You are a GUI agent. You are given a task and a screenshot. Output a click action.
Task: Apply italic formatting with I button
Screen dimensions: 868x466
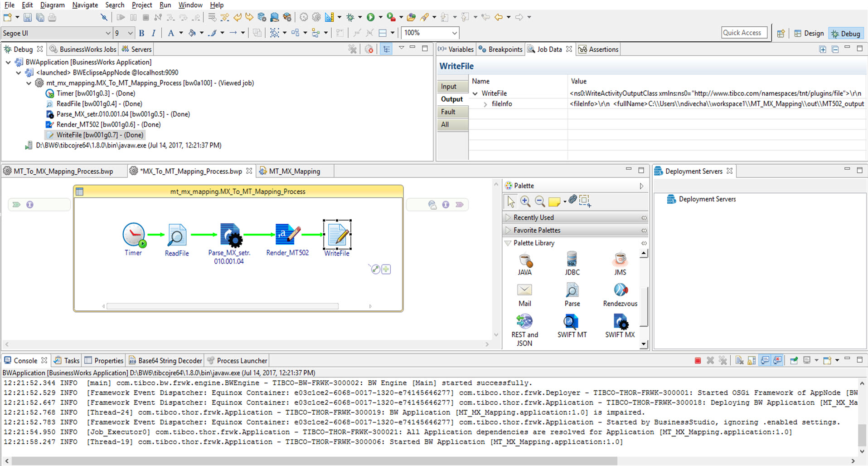[154, 33]
